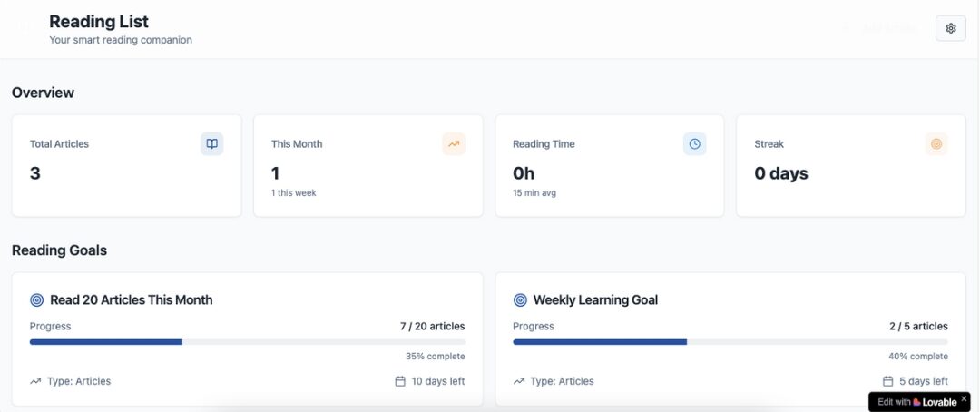The image size is (980, 412).
Task: Click the orange target icon on Streak
Action: click(936, 143)
